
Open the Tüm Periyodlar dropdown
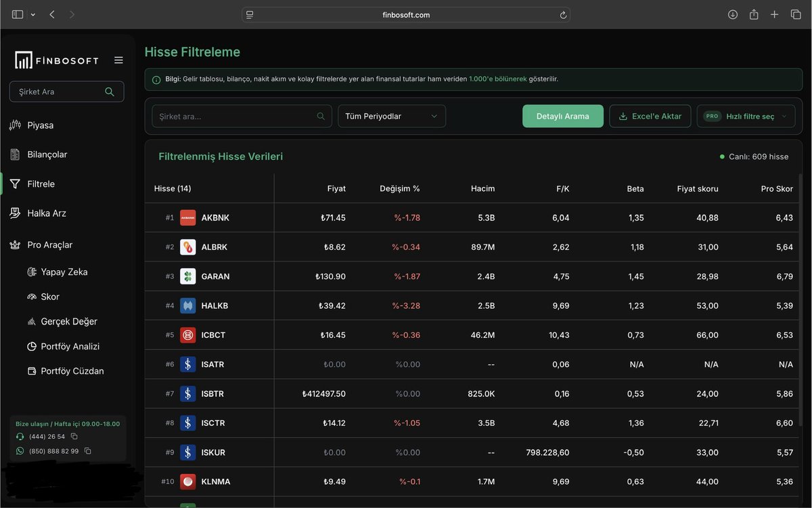click(x=392, y=116)
